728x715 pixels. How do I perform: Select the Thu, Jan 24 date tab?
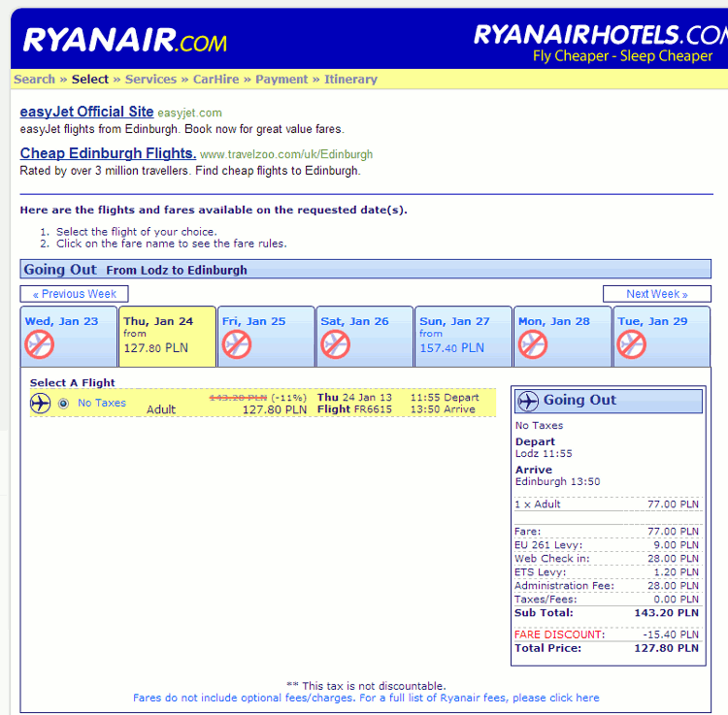tap(167, 337)
